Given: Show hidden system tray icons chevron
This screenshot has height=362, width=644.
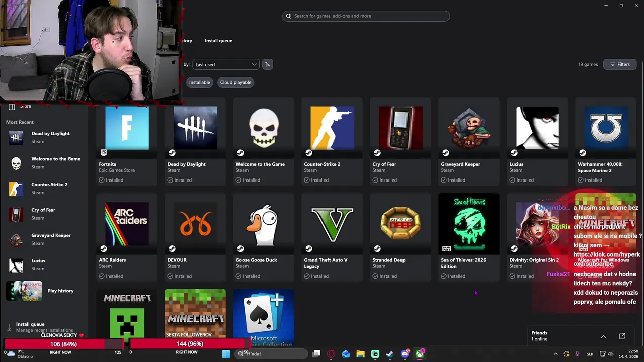Looking at the screenshot, I should [x=555, y=354].
